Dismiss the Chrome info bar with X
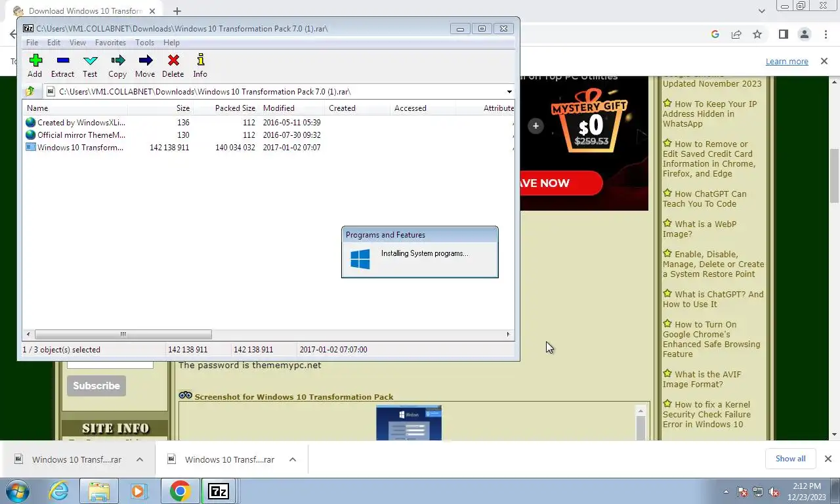The image size is (840, 504). click(824, 61)
